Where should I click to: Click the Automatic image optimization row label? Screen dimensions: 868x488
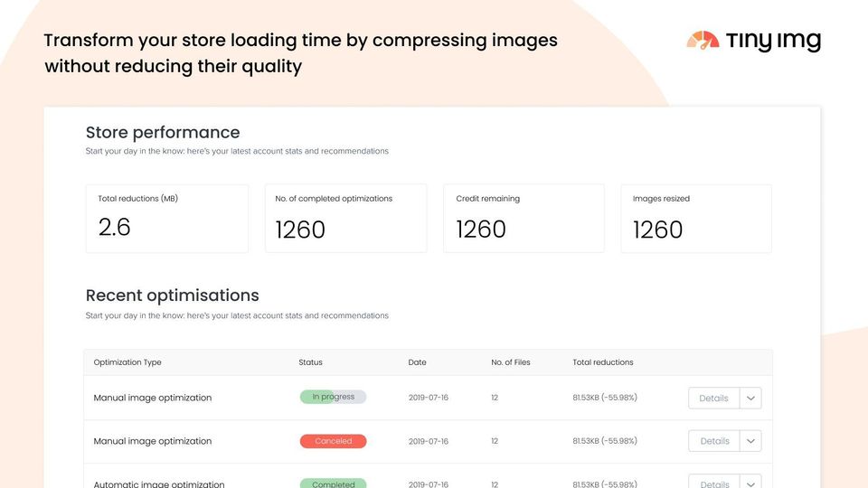pyautogui.click(x=159, y=483)
